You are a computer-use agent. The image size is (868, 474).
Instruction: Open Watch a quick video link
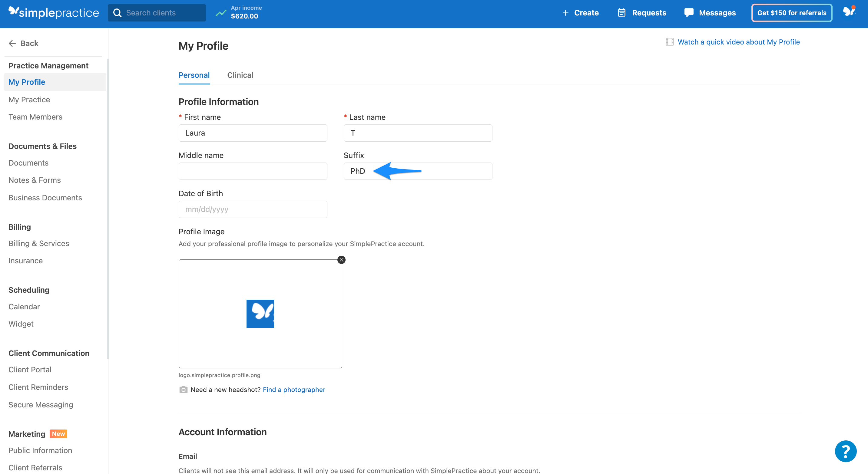pyautogui.click(x=739, y=42)
